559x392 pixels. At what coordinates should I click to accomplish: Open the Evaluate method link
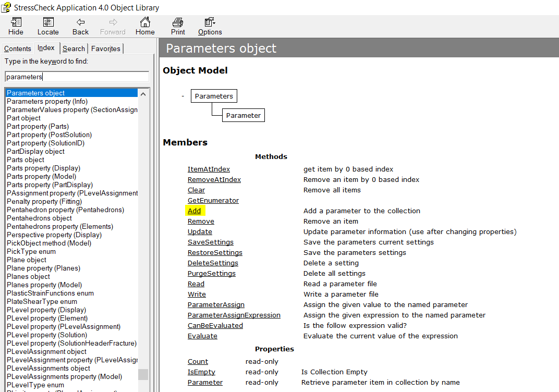coord(202,336)
